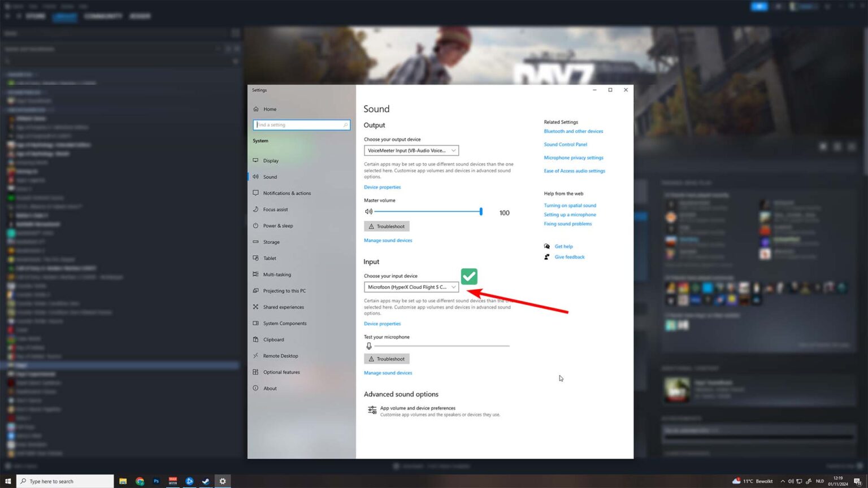Image resolution: width=868 pixels, height=488 pixels.
Task: Click the master volume speaker icon
Action: point(368,212)
